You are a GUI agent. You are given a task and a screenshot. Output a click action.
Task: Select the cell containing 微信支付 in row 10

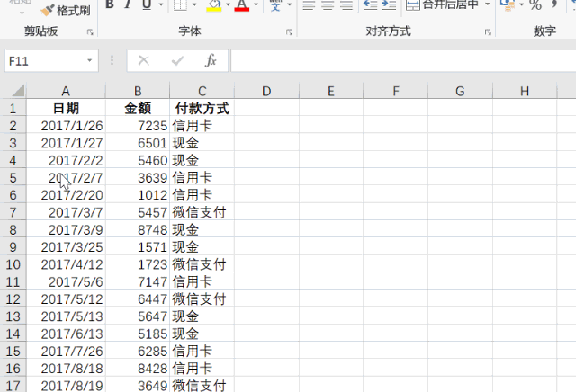pyautogui.click(x=202, y=264)
